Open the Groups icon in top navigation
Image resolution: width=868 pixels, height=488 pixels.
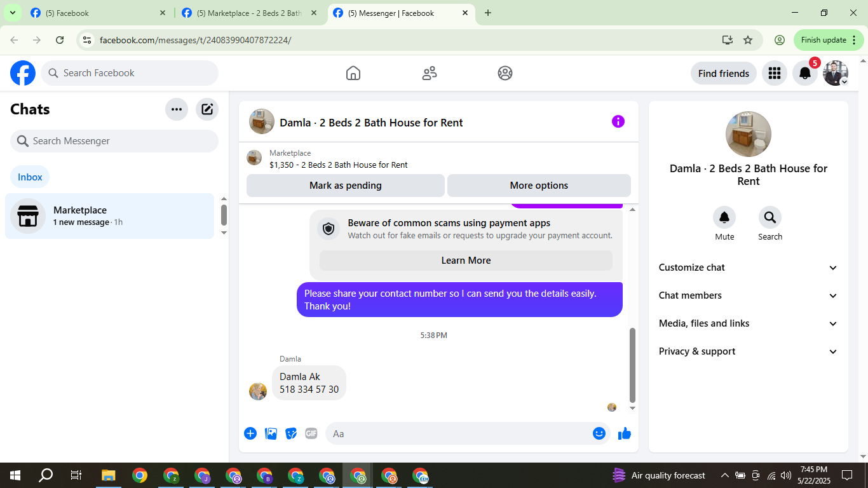(505, 73)
